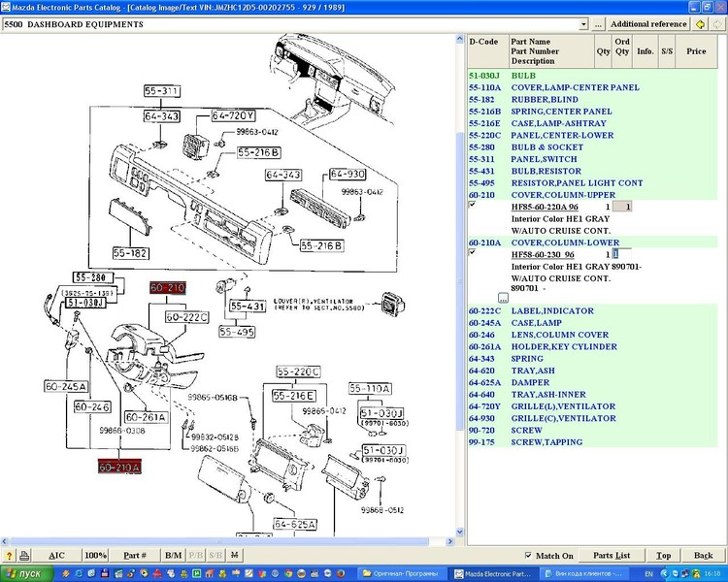
Task: Click the Back button
Action: [x=703, y=555]
